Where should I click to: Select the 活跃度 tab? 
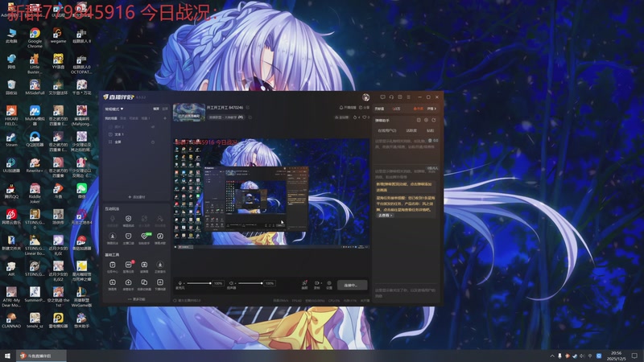pyautogui.click(x=411, y=130)
